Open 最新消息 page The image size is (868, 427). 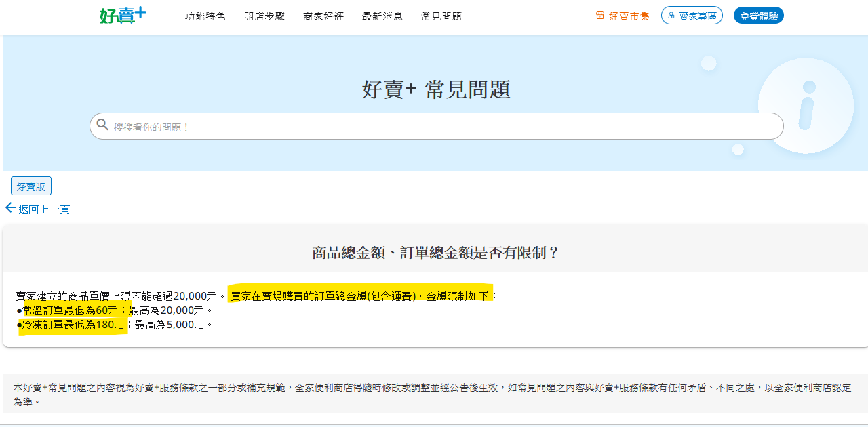click(382, 16)
